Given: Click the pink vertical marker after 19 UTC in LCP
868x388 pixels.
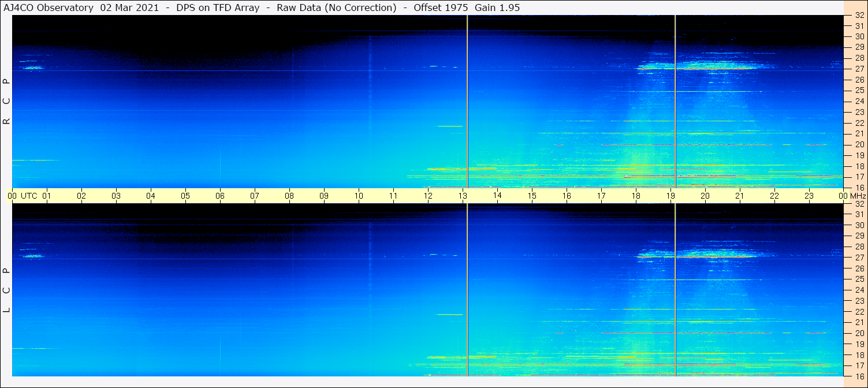Looking at the screenshot, I should (675, 290).
